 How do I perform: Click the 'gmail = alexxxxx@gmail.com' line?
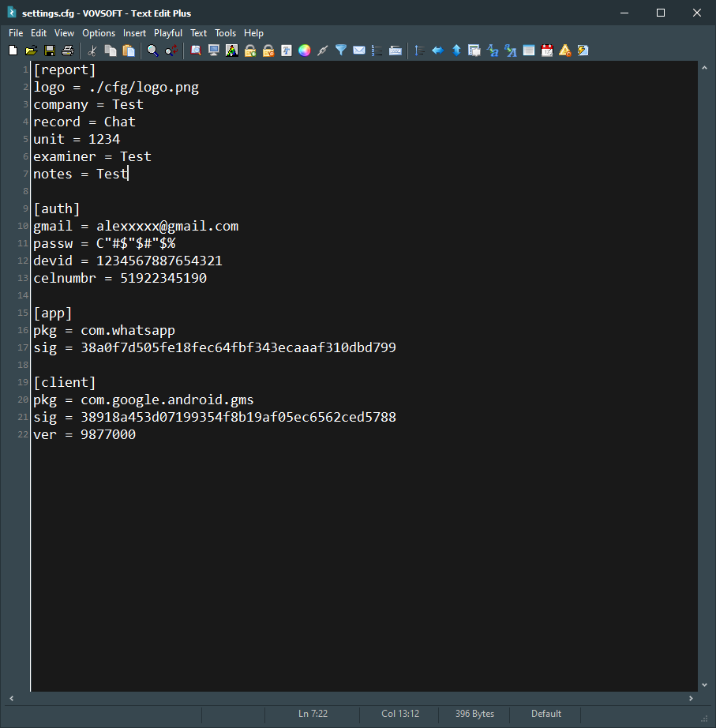(x=136, y=226)
